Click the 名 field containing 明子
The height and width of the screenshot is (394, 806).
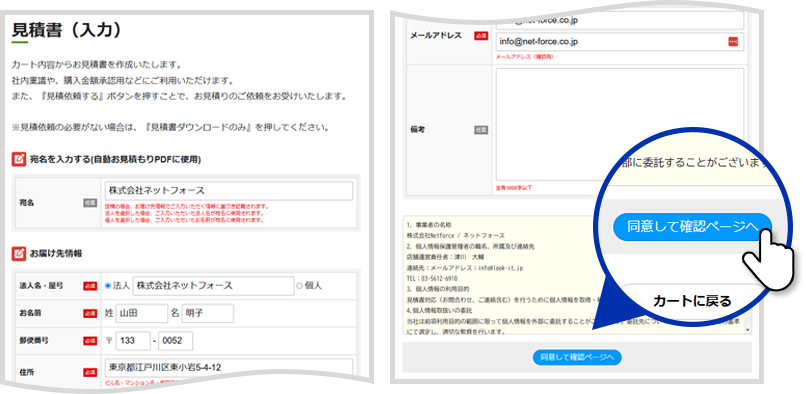tap(208, 313)
